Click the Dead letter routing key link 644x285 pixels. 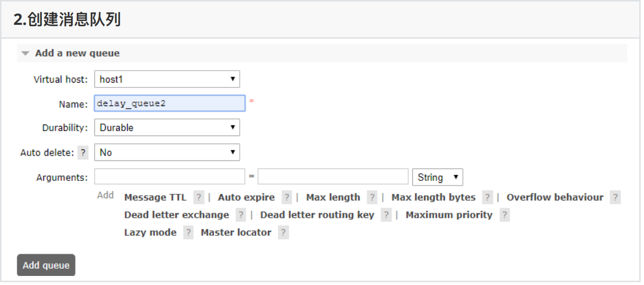(317, 215)
